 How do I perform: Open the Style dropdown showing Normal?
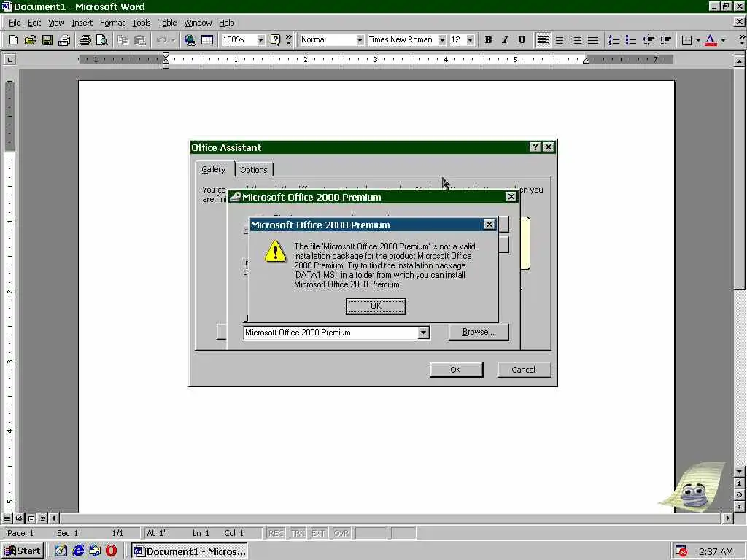point(359,40)
